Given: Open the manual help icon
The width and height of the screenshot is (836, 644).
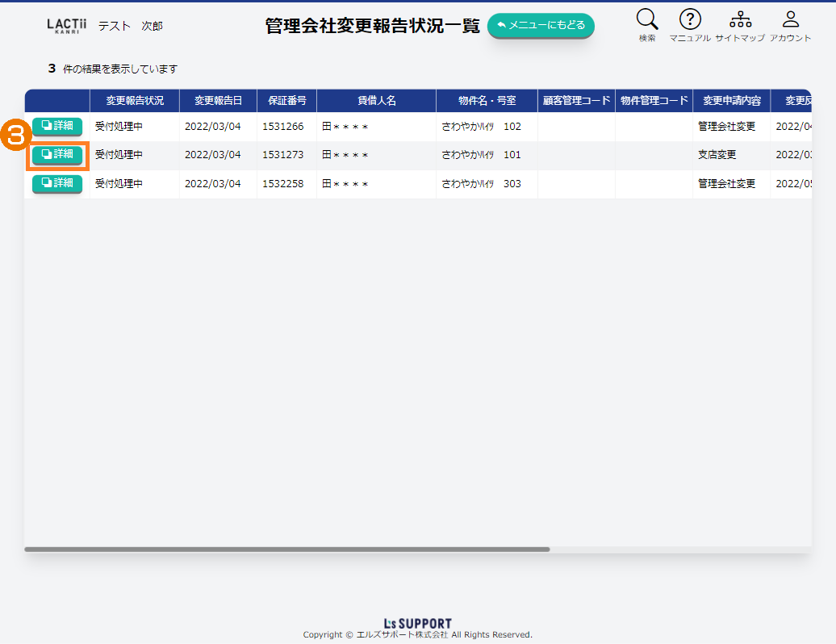Looking at the screenshot, I should click(x=690, y=20).
